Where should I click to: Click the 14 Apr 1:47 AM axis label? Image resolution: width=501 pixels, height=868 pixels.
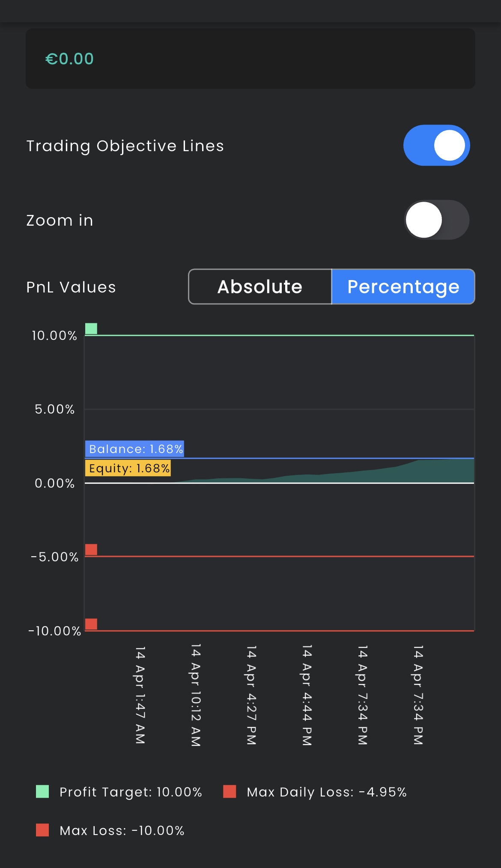[x=140, y=695]
